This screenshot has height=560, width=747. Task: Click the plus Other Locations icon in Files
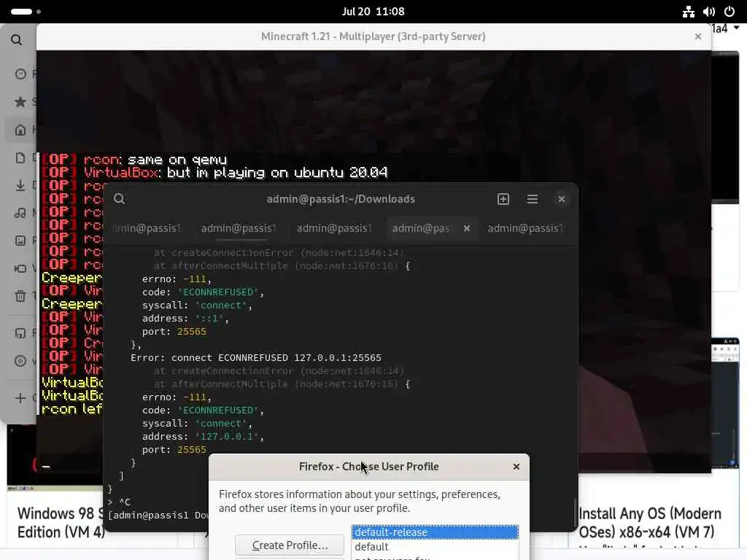pos(20,398)
